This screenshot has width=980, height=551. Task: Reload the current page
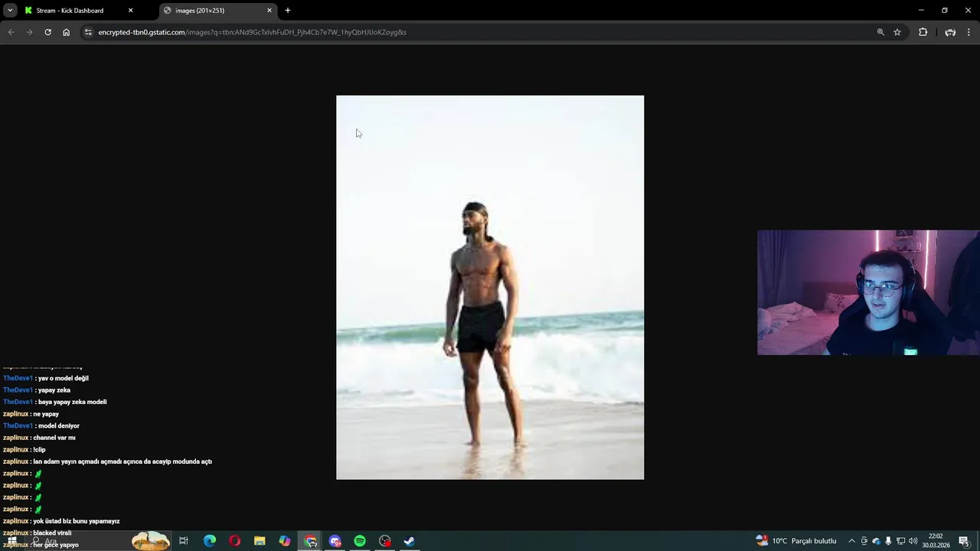(x=47, y=32)
